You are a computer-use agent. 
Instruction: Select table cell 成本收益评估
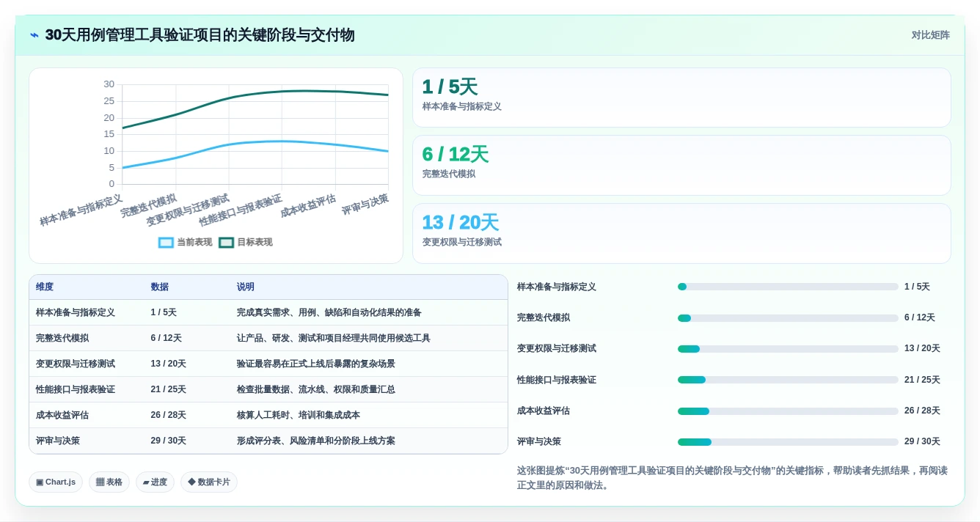click(62, 415)
